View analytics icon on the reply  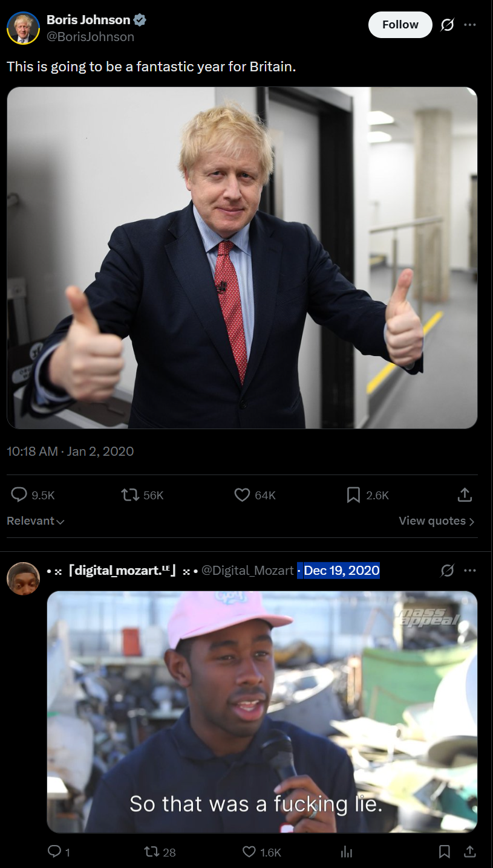[x=347, y=852]
